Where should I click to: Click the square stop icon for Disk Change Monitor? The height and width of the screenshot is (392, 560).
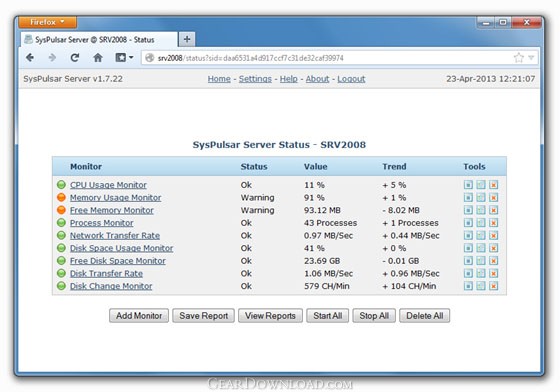(x=468, y=286)
